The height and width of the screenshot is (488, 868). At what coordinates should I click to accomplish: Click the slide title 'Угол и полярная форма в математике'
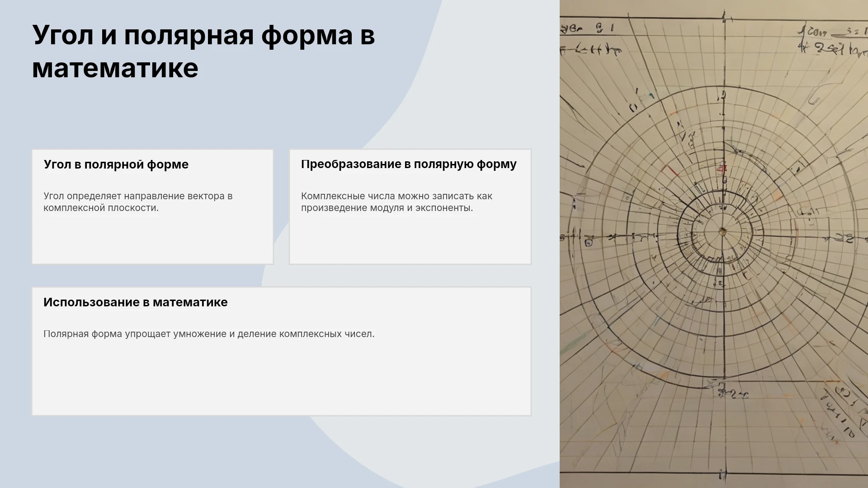point(203,52)
